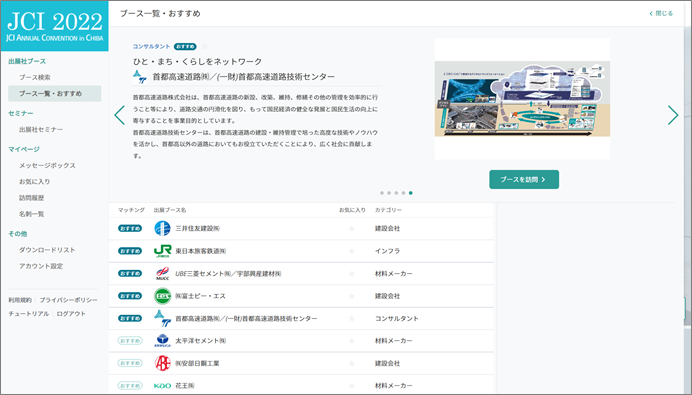Open 出展社セミナー in the sidebar

click(41, 130)
